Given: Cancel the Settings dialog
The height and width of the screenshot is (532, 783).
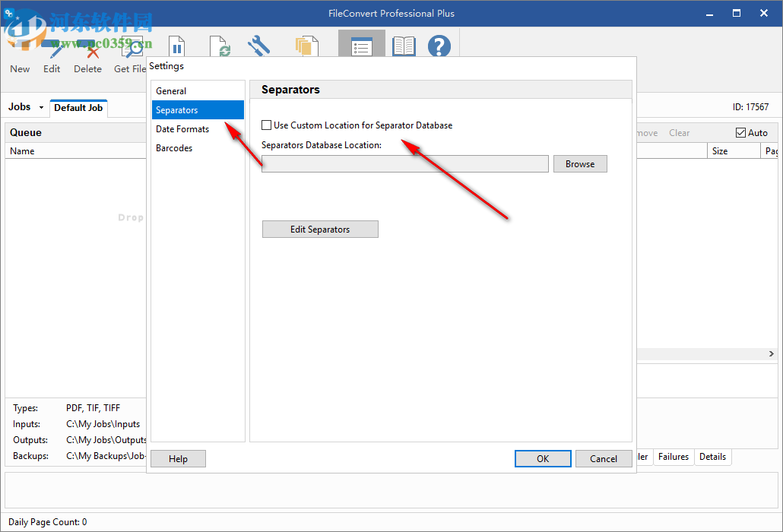Looking at the screenshot, I should pos(604,458).
